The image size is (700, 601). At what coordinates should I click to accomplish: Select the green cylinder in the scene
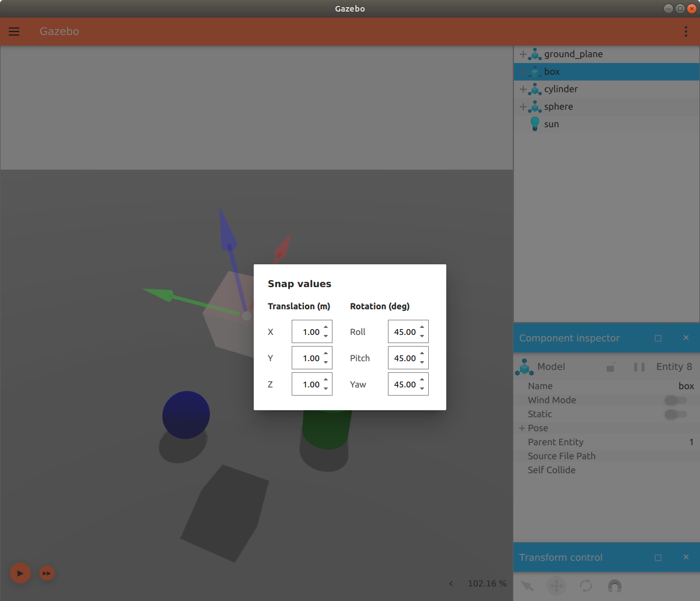(327, 428)
